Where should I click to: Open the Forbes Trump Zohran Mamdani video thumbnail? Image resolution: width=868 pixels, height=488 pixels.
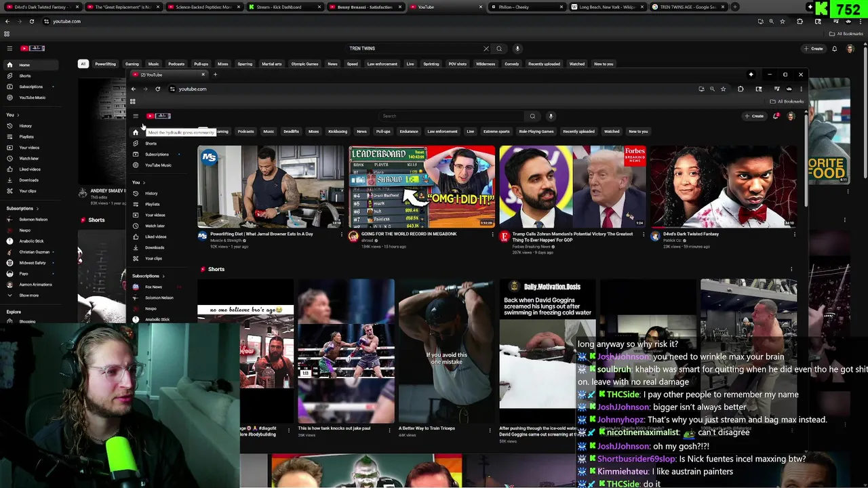572,186
